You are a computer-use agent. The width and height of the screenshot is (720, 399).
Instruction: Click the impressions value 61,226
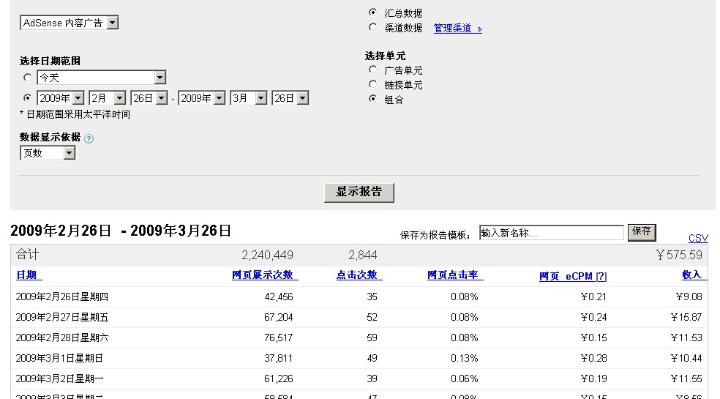tap(279, 378)
